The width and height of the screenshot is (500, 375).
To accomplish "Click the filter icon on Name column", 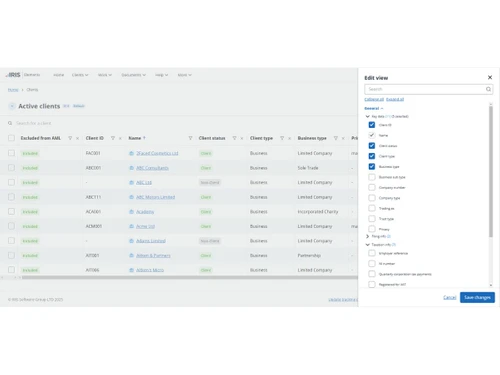I will [x=190, y=138].
